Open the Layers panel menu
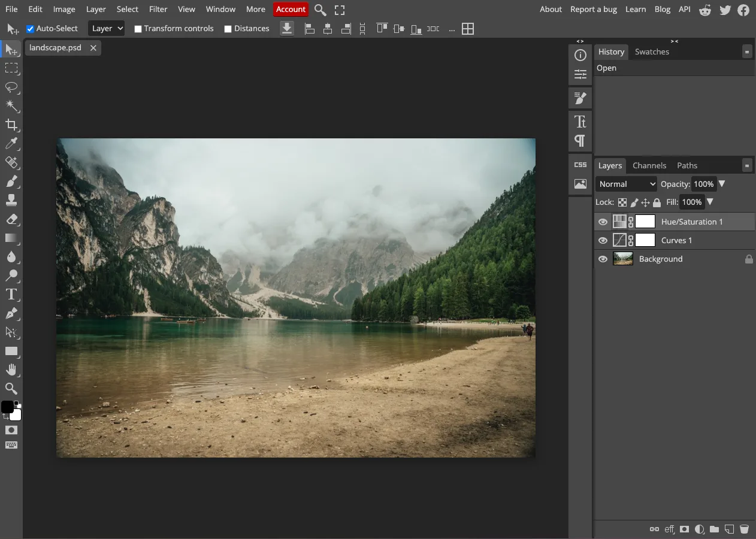Screen dimensions: 756x539 point(747,165)
